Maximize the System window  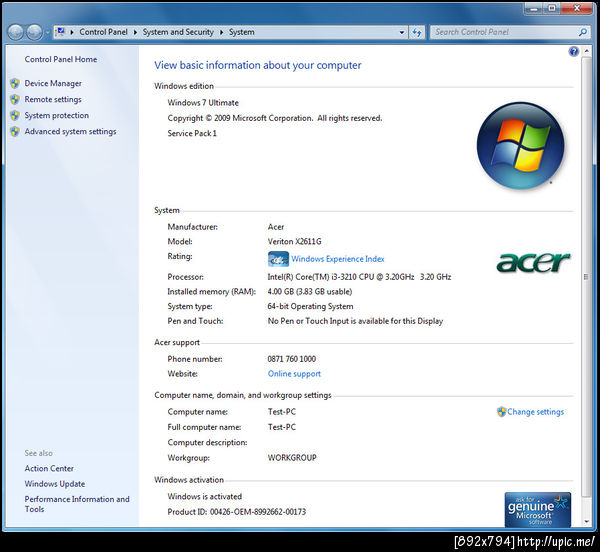point(552,8)
